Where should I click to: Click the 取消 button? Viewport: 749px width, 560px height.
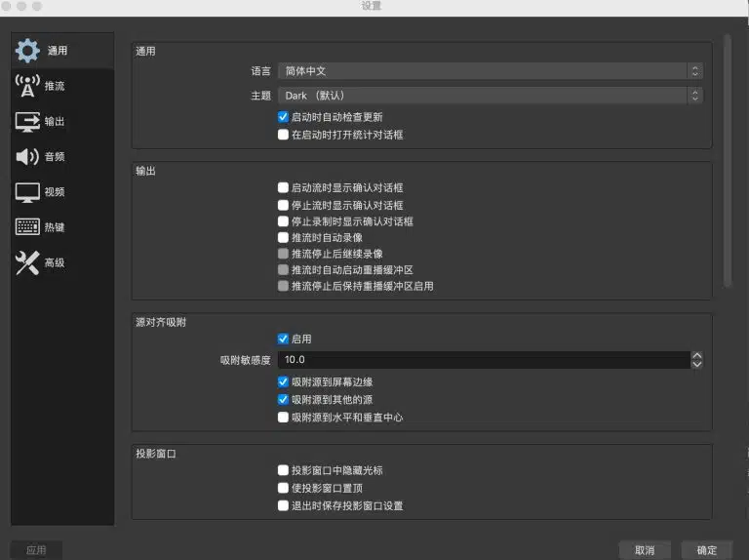click(x=645, y=550)
